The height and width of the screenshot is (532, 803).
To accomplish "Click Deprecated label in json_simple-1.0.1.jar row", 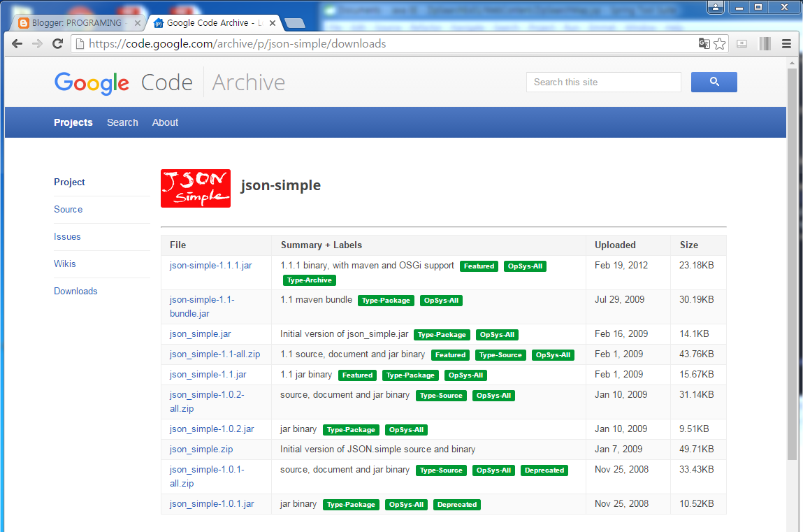I will (x=457, y=505).
